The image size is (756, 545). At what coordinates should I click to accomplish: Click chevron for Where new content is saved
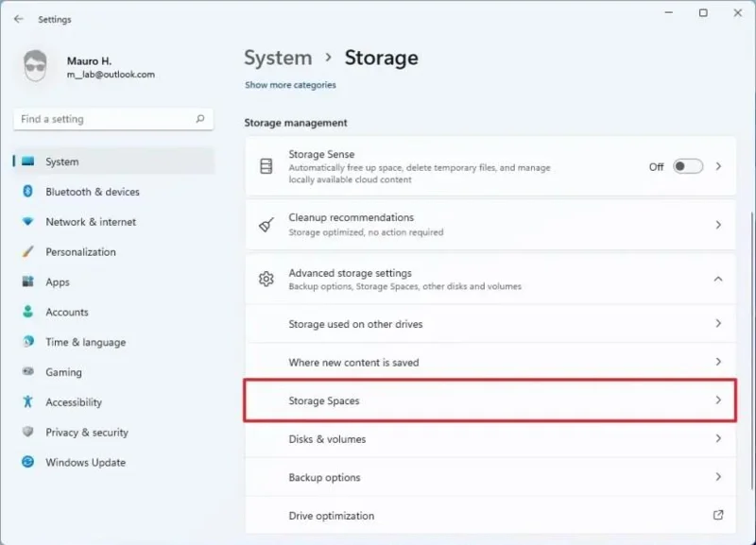click(718, 362)
